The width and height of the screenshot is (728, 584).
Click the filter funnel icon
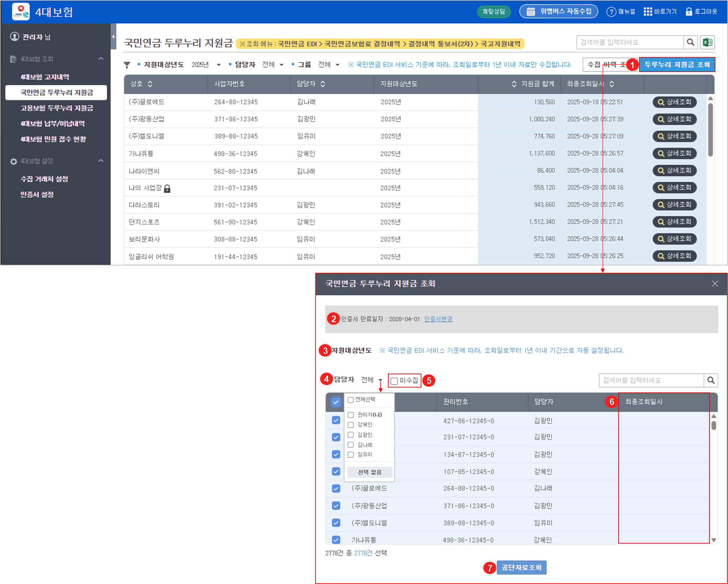click(x=127, y=65)
